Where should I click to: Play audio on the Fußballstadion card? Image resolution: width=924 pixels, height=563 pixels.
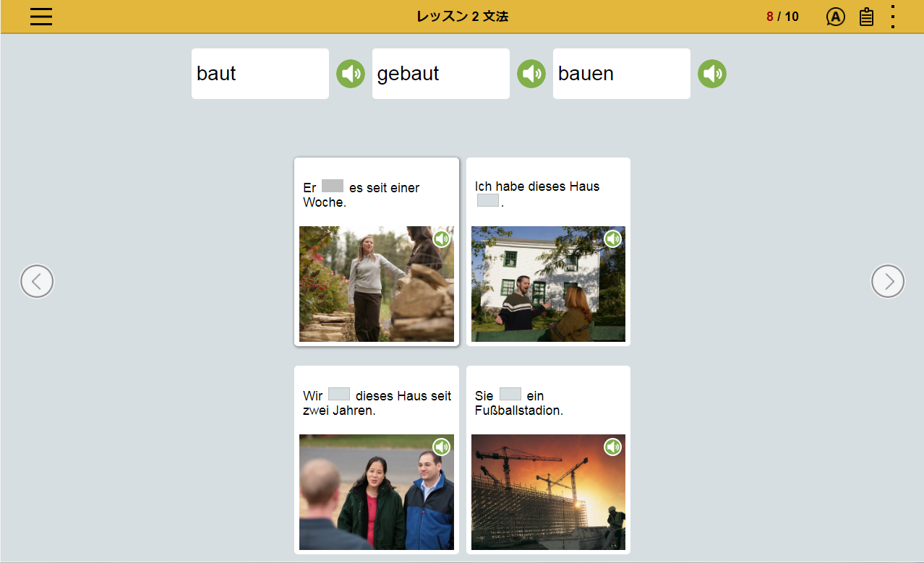pos(612,447)
